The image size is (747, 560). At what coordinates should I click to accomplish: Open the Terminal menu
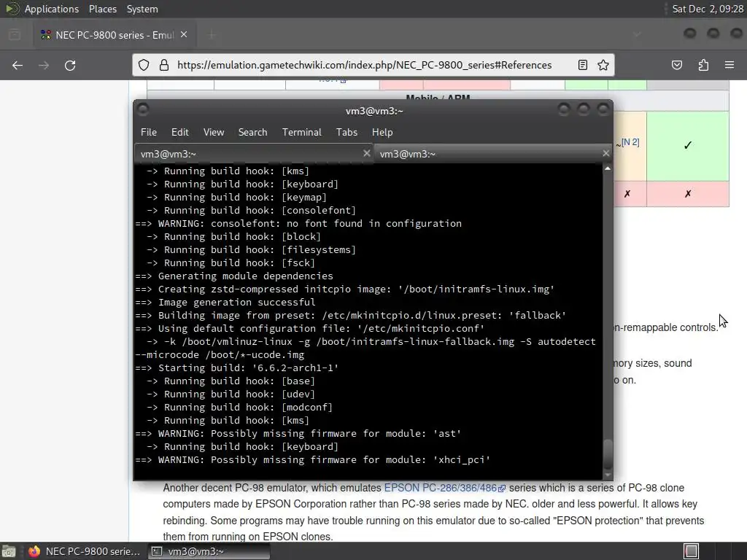(301, 133)
